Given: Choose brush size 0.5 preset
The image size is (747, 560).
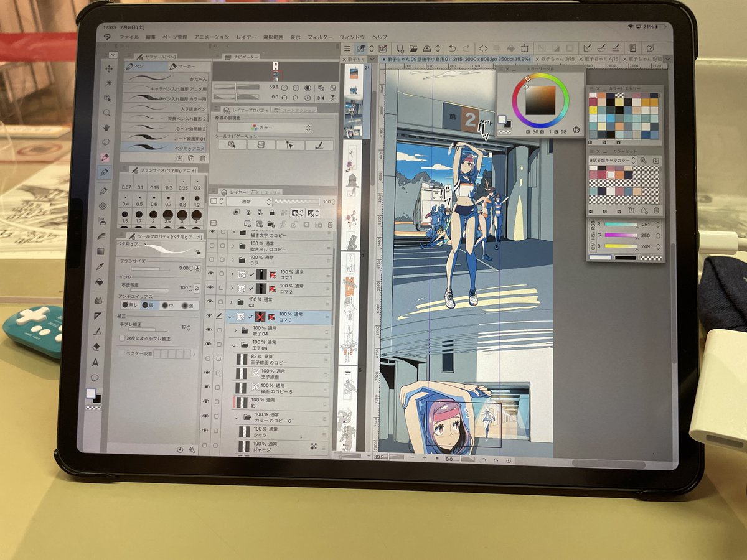Looking at the screenshot, I should tap(140, 201).
